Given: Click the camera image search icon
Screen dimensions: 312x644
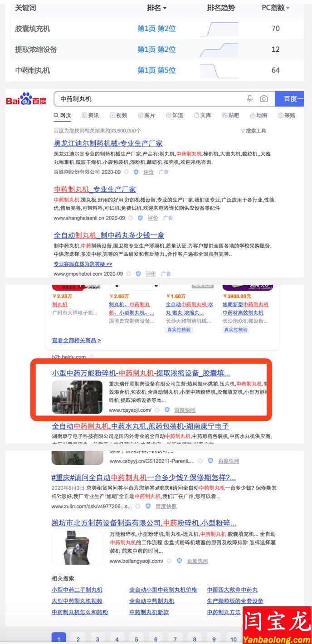Looking at the screenshot, I should click(264, 98).
